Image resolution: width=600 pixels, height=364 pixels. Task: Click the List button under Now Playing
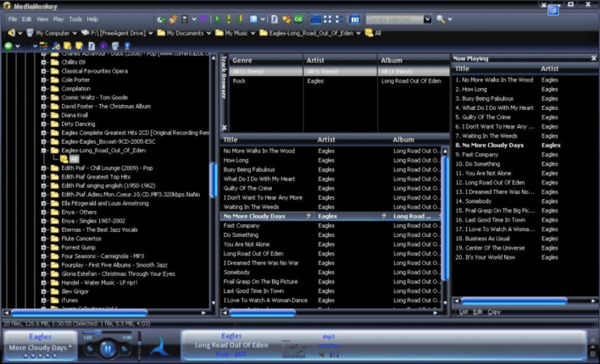tap(464, 312)
